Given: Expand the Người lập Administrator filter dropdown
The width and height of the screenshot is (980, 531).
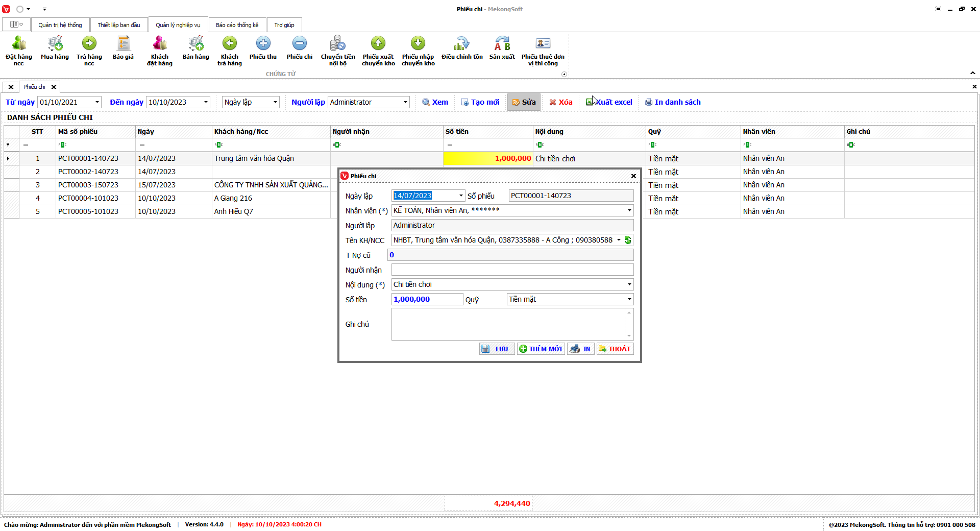Looking at the screenshot, I should pyautogui.click(x=405, y=102).
